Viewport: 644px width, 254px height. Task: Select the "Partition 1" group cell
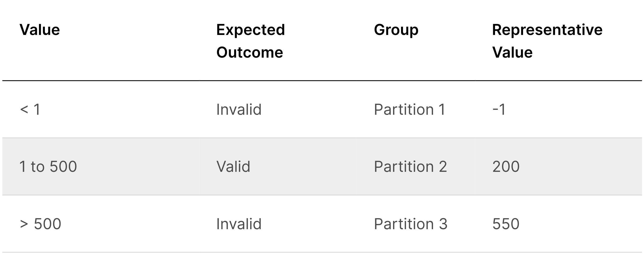point(410,109)
